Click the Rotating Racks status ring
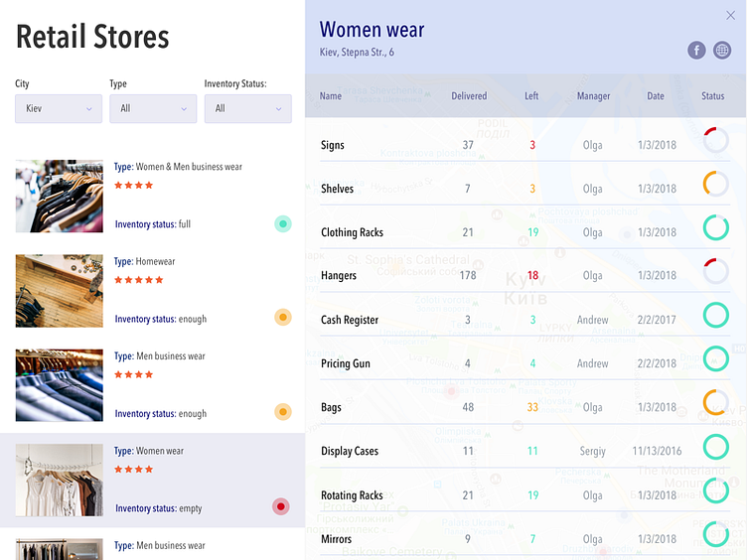 [715, 490]
